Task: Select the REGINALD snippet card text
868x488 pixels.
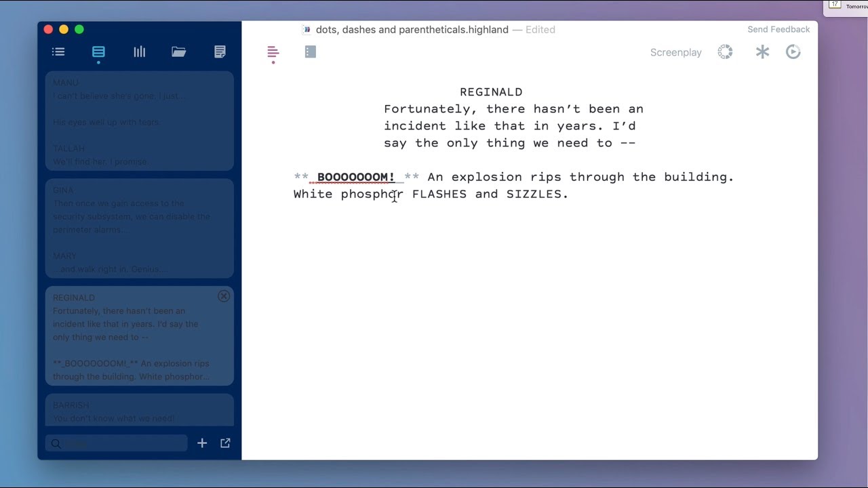Action: [x=140, y=336]
